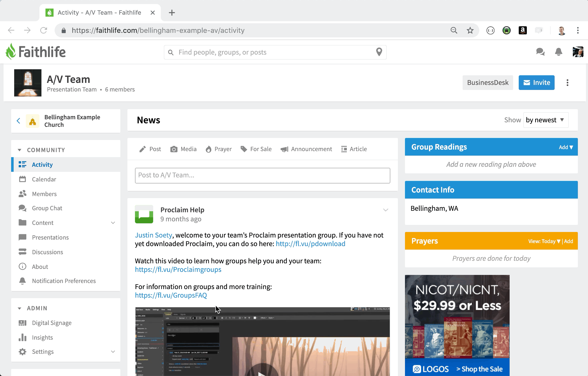Close the Activity - A/V Team tab

(x=152, y=13)
